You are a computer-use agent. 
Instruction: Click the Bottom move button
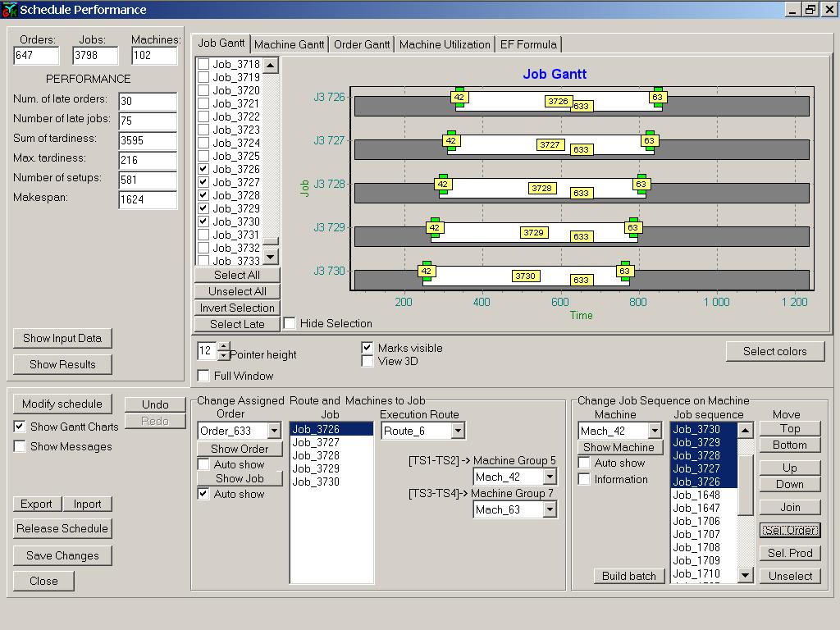pos(790,445)
